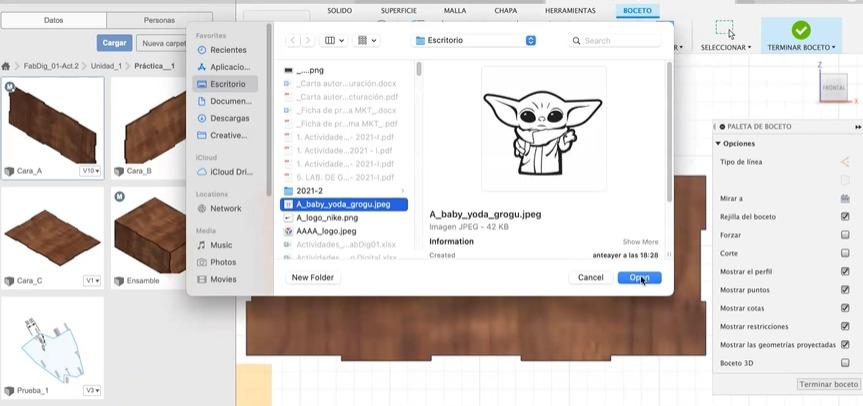The width and height of the screenshot is (863, 406).
Task: Toggle Mostrar las geometrías proyectadas checkbox
Action: pyautogui.click(x=845, y=344)
